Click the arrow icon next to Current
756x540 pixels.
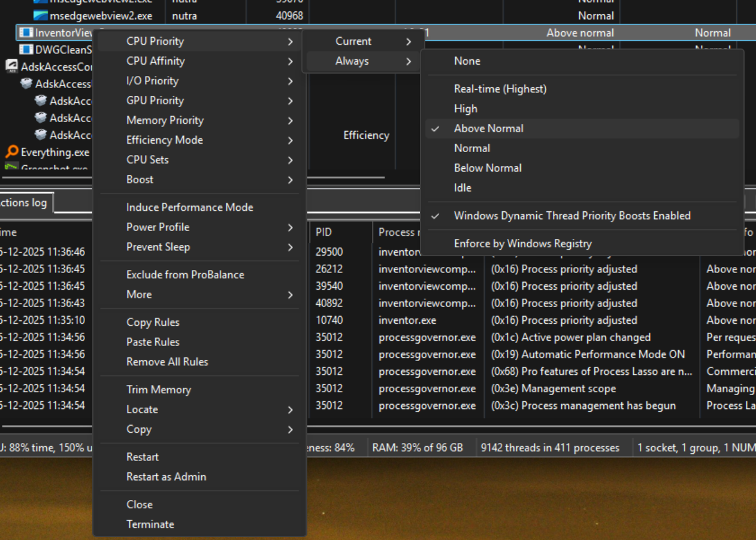pos(409,42)
